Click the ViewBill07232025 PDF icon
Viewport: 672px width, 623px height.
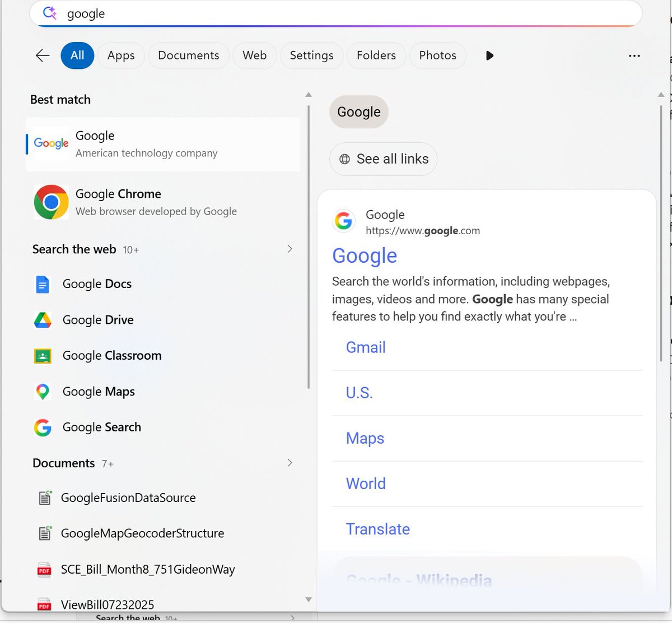(44, 605)
